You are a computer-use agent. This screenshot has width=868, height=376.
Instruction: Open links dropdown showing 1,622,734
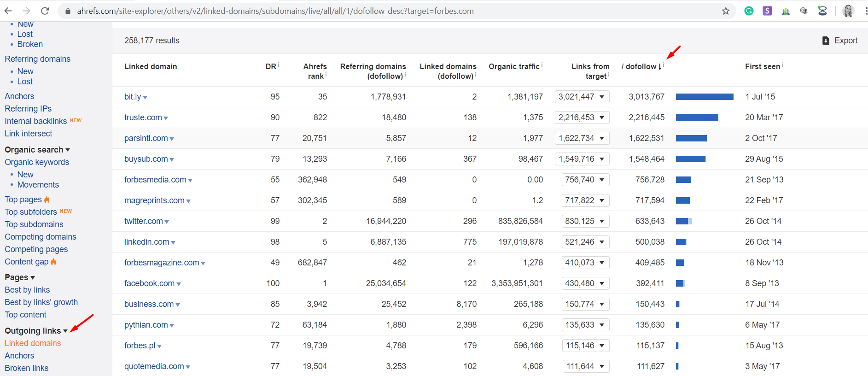[x=582, y=138]
